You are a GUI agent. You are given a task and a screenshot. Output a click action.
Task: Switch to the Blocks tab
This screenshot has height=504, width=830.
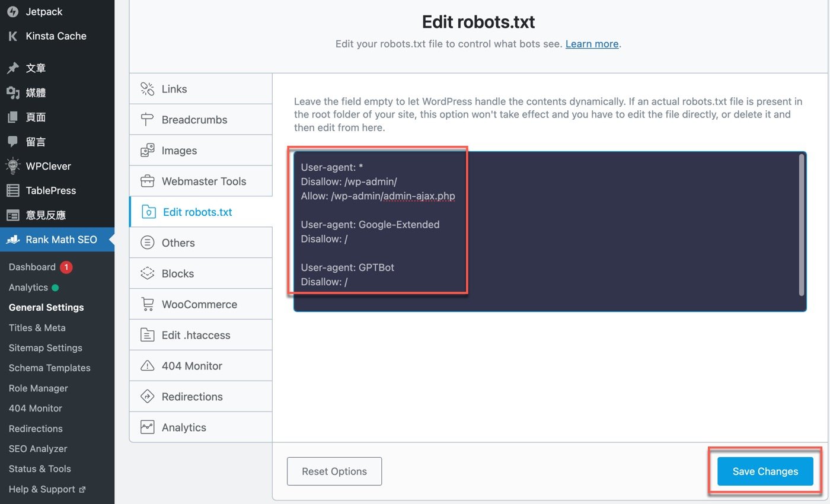tap(201, 273)
